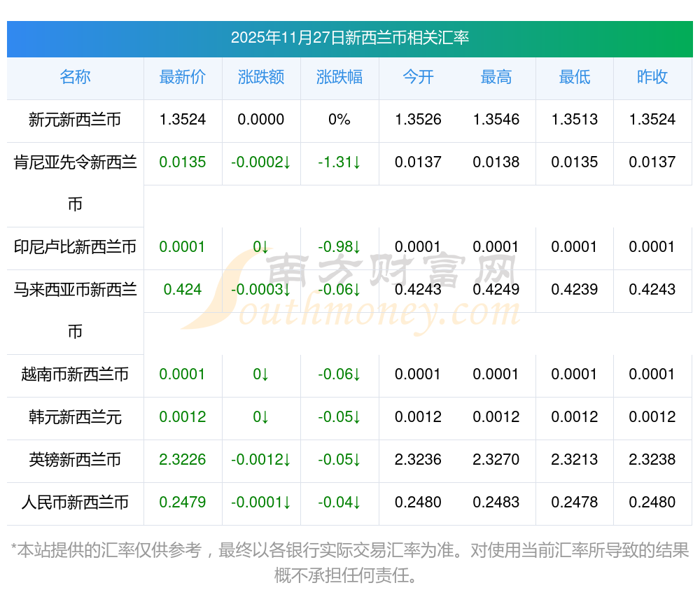Select the 最新价 column header
700x597 pixels.
tap(183, 78)
